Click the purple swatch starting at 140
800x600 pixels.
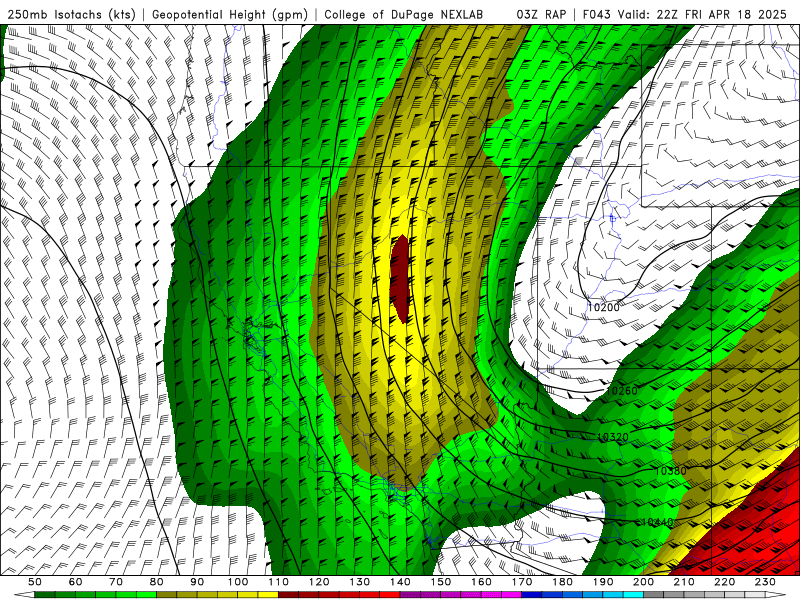[410, 595]
